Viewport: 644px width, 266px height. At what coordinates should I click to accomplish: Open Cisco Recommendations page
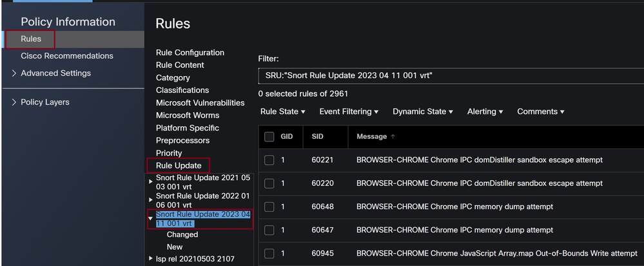[67, 56]
